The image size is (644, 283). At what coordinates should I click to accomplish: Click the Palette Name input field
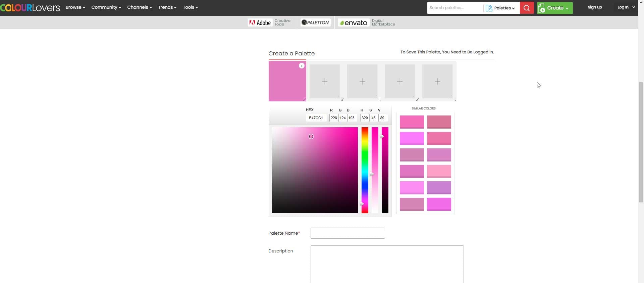[x=347, y=233]
